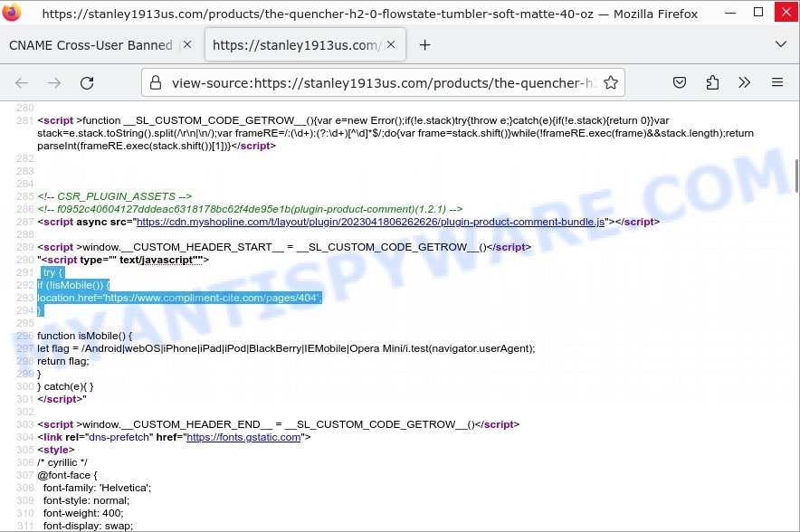This screenshot has width=800, height=532.
Task: Open the plugin-product-comment-bundle.js link
Action: [370, 222]
